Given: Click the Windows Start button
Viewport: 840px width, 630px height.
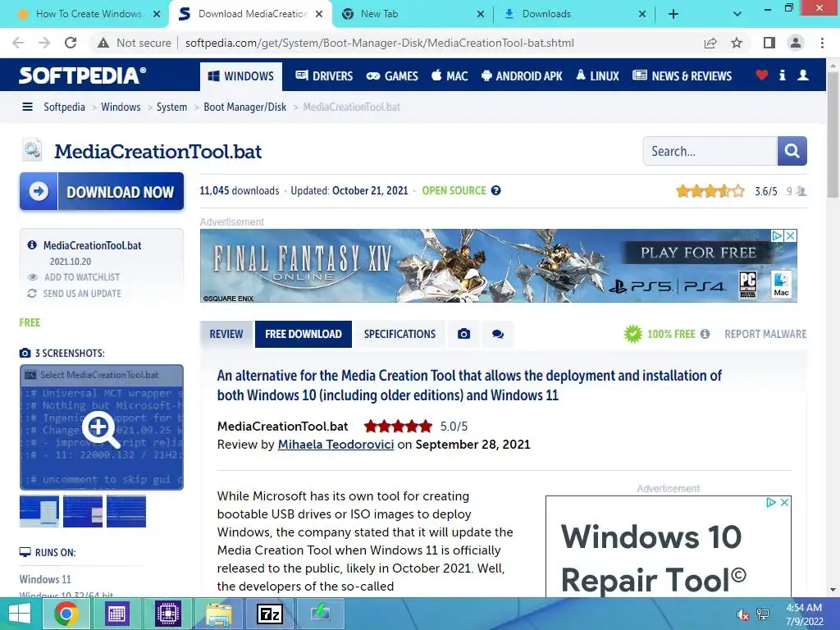Looking at the screenshot, I should (20, 614).
